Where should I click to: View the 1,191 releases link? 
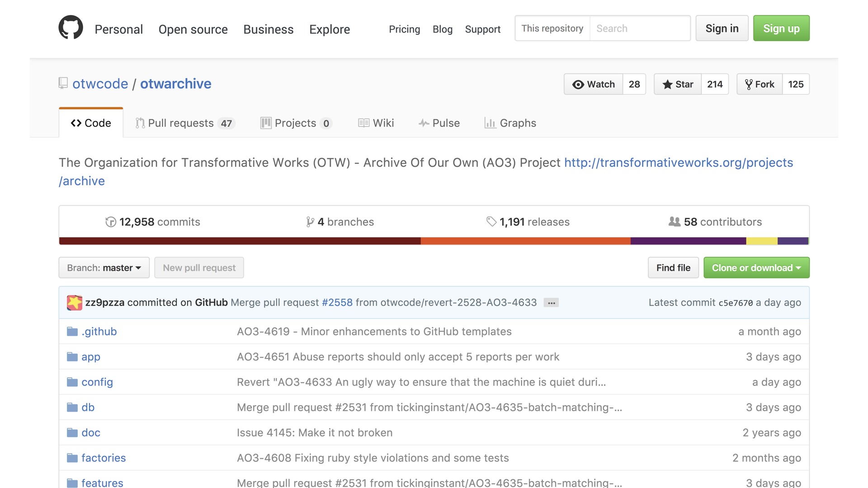pos(528,222)
